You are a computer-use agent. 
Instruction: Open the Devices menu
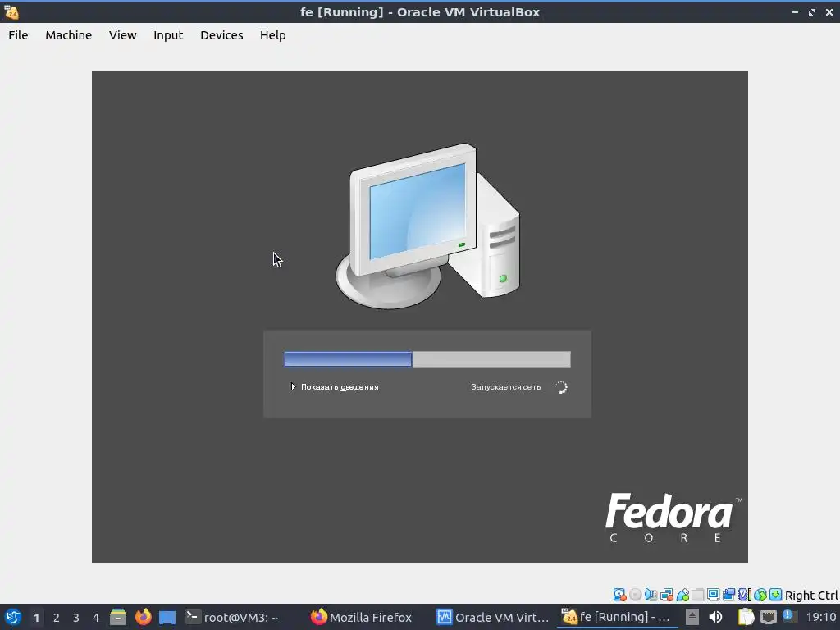[221, 35]
